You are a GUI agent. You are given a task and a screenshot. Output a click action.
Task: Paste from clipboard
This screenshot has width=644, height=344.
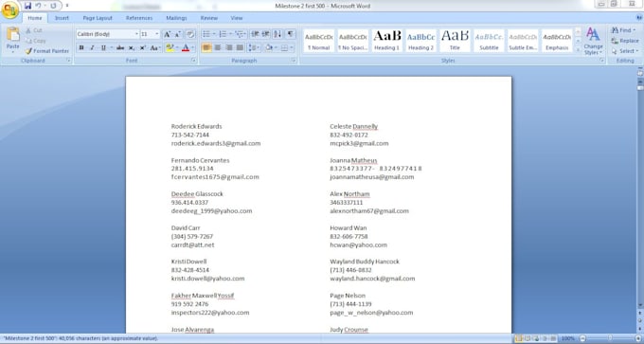click(12, 41)
